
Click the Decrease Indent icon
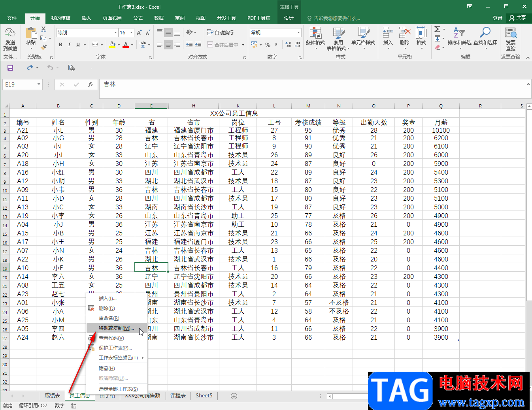pyautogui.click(x=189, y=45)
